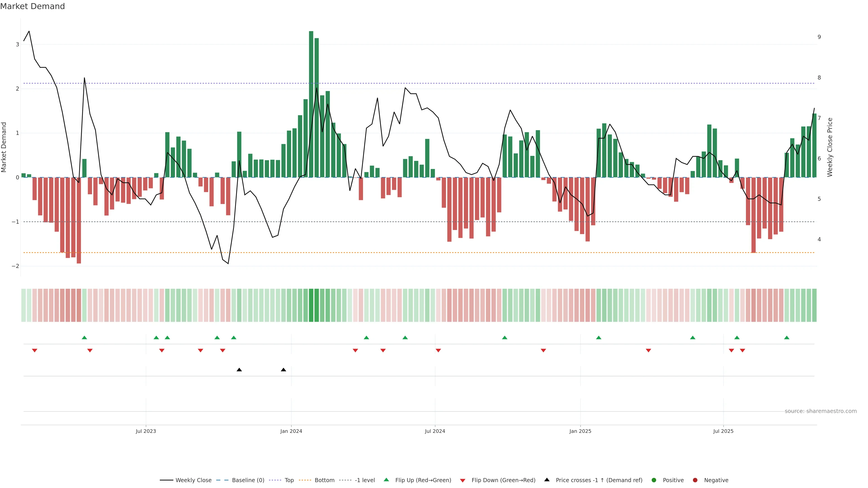Click black Price crosses -1 triangle icon

tap(547, 480)
